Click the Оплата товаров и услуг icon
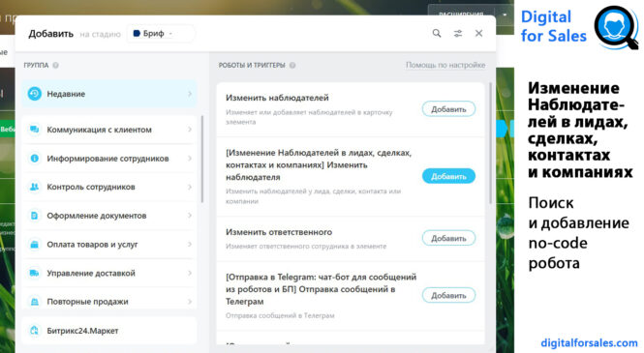The width and height of the screenshot is (644, 353). coord(35,245)
